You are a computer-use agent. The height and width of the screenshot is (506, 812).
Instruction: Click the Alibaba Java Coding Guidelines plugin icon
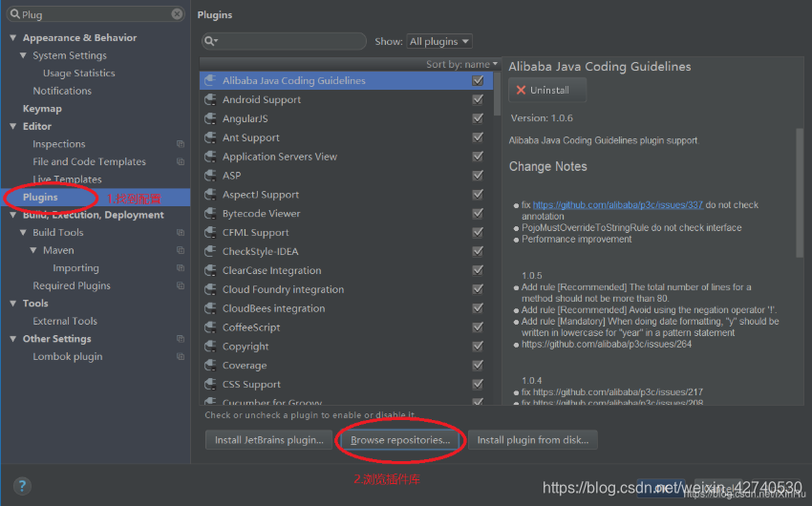coord(210,80)
